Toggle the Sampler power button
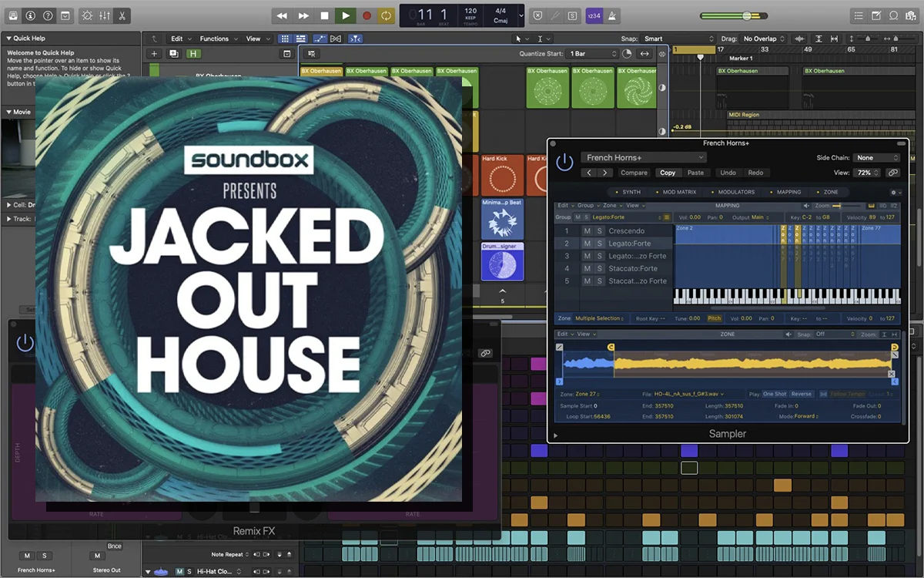The height and width of the screenshot is (578, 924). pyautogui.click(x=565, y=162)
